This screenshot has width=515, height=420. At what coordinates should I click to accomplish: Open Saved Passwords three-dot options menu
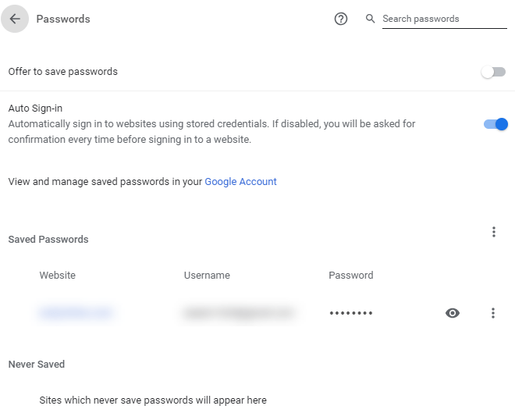[x=493, y=232]
